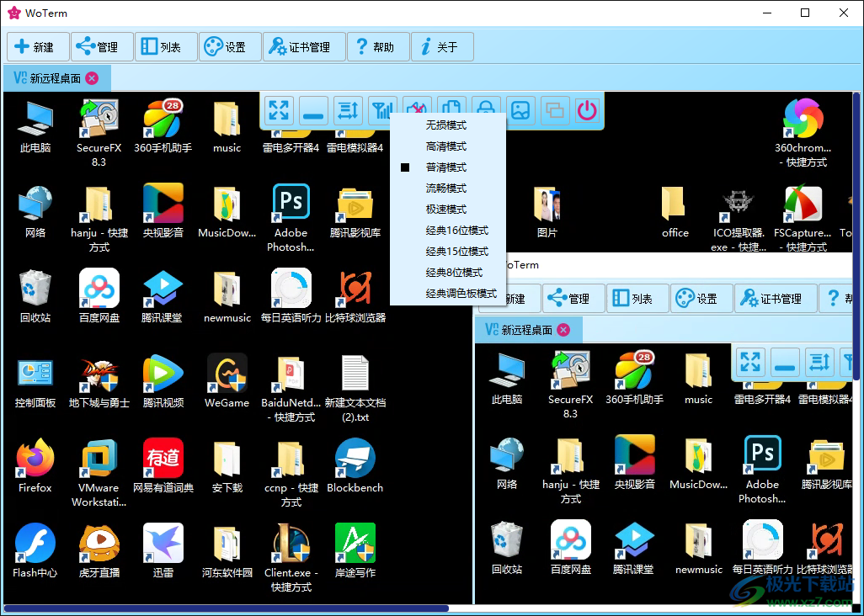Click the 岸途写作 desktop icon

(x=355, y=551)
